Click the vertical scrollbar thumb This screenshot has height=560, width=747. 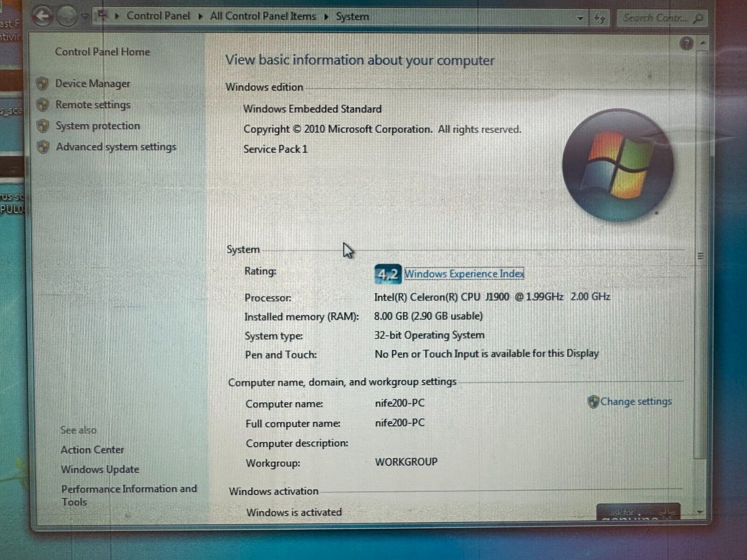tap(700, 255)
